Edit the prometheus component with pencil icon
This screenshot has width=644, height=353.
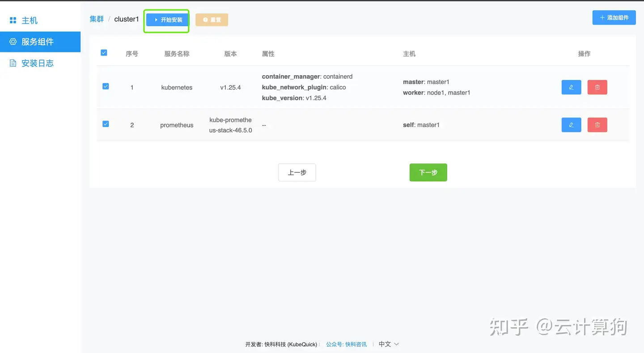click(571, 125)
